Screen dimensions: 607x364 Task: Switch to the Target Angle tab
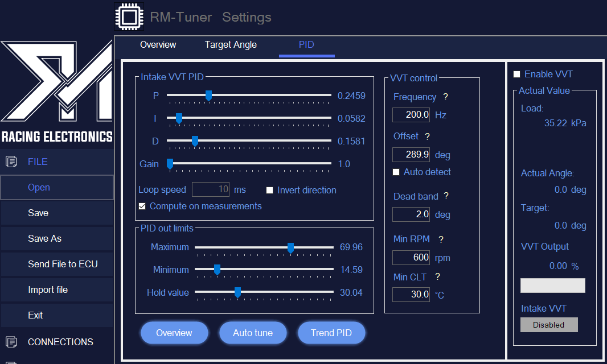[231, 44]
